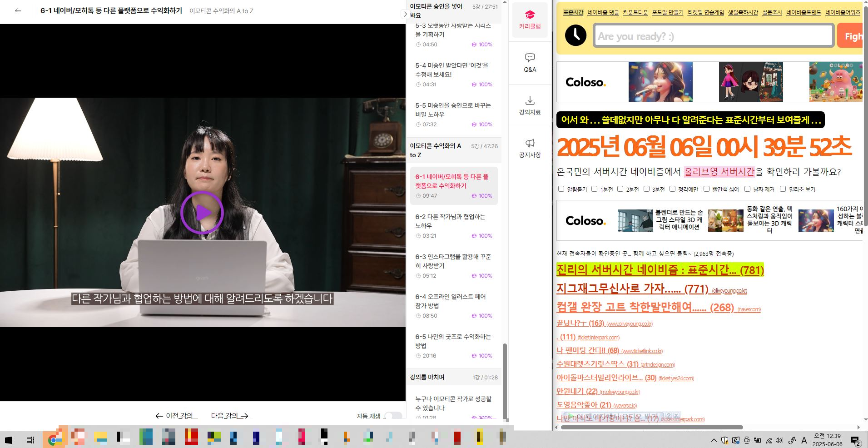868x448 pixels.
Task: Open the volume speaker tray icon
Action: (779, 440)
